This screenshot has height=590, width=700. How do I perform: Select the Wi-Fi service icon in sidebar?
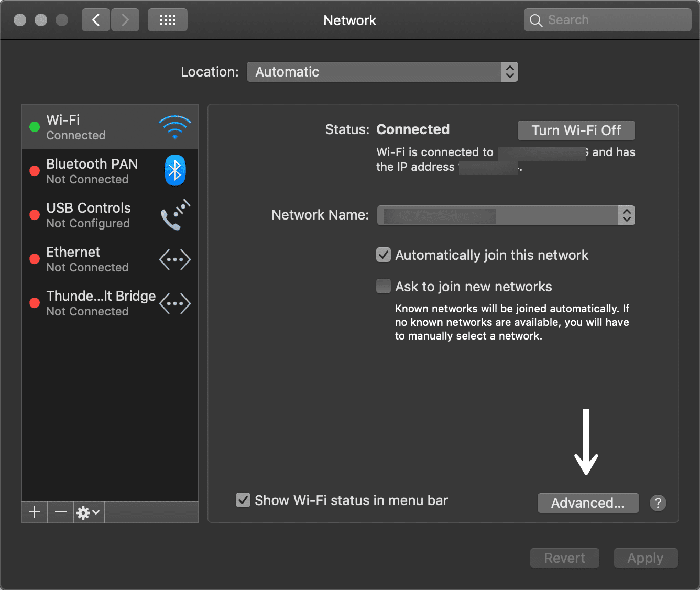pyautogui.click(x=174, y=126)
